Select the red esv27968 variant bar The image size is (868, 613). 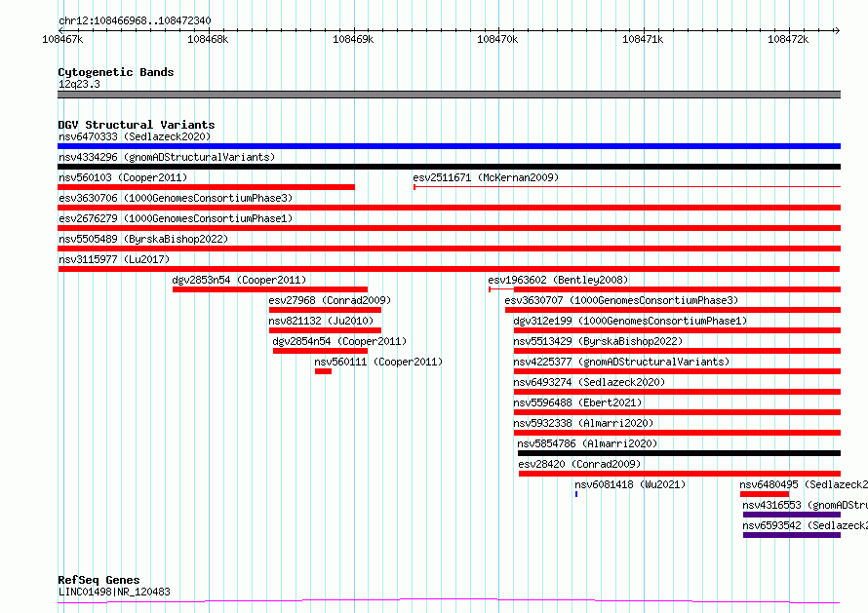click(x=325, y=310)
